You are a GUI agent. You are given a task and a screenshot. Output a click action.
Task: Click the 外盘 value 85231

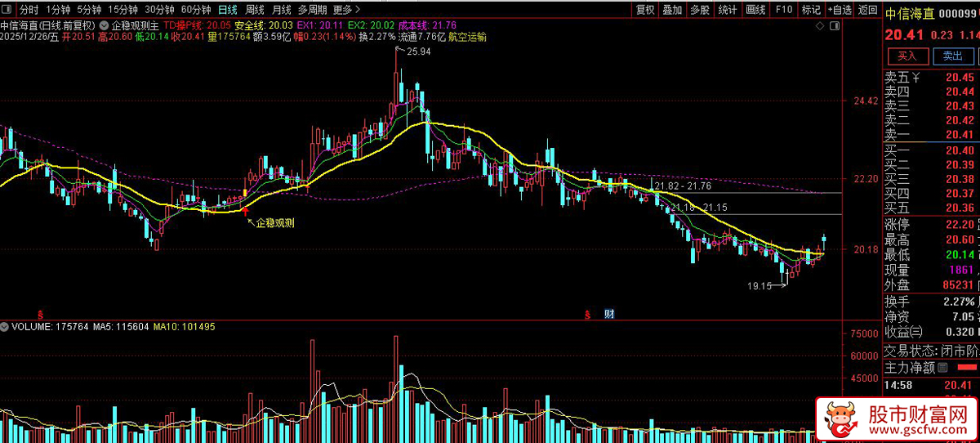coord(959,285)
